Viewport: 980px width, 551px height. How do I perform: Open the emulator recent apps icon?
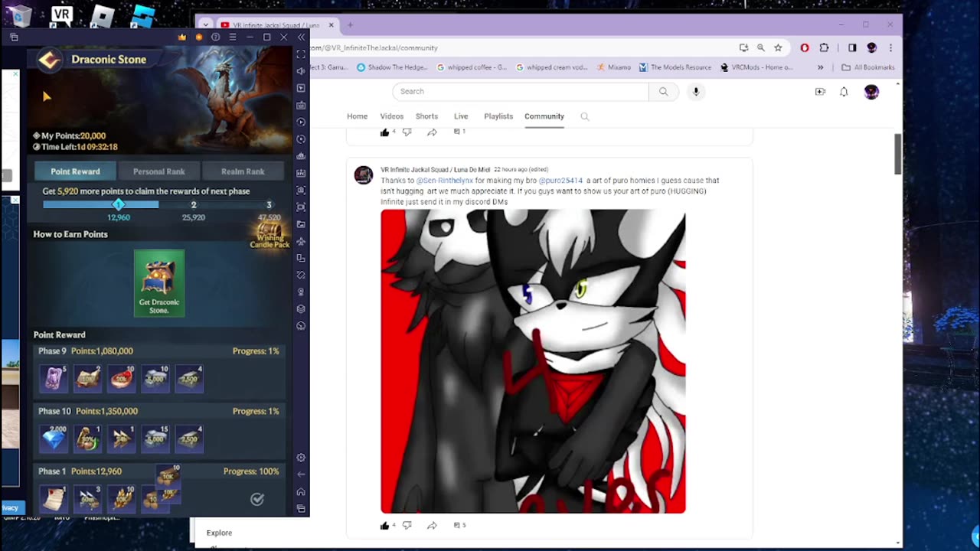tap(301, 508)
